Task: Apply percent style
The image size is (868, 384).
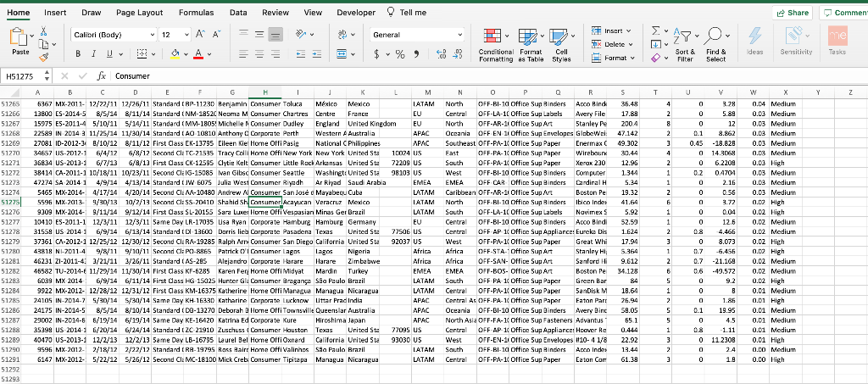Action: click(400, 53)
